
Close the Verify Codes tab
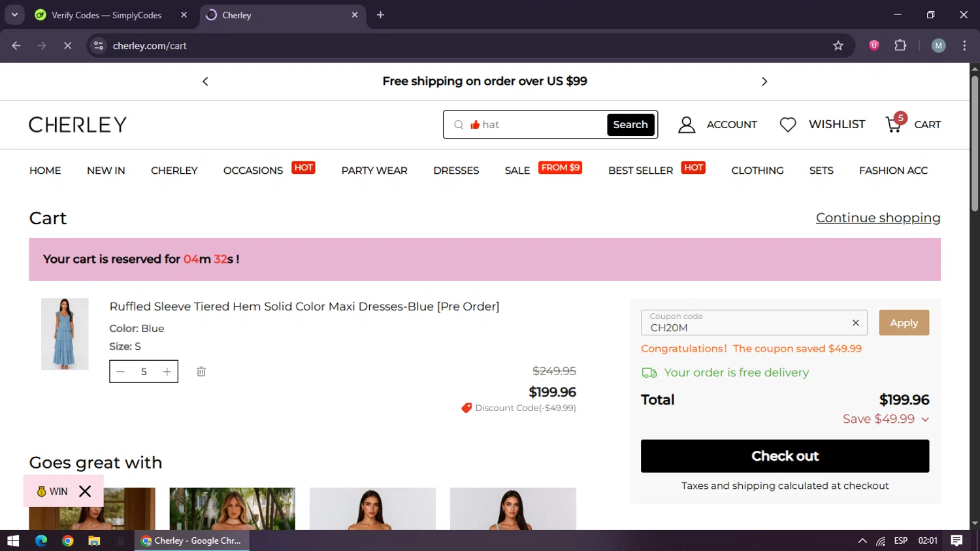(184, 15)
